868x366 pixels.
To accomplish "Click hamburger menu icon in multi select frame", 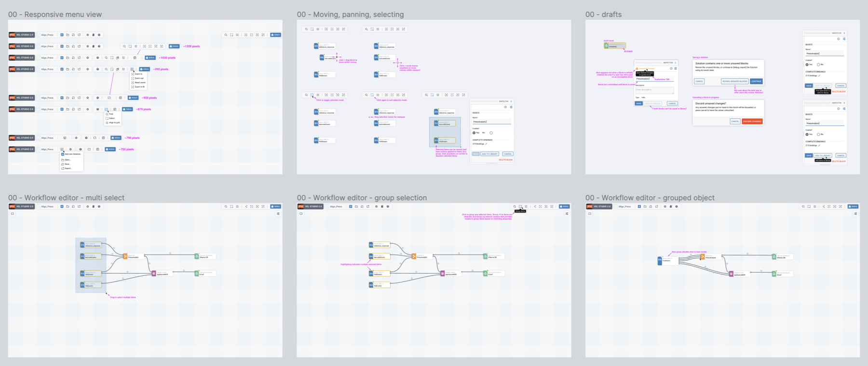I will point(278,213).
